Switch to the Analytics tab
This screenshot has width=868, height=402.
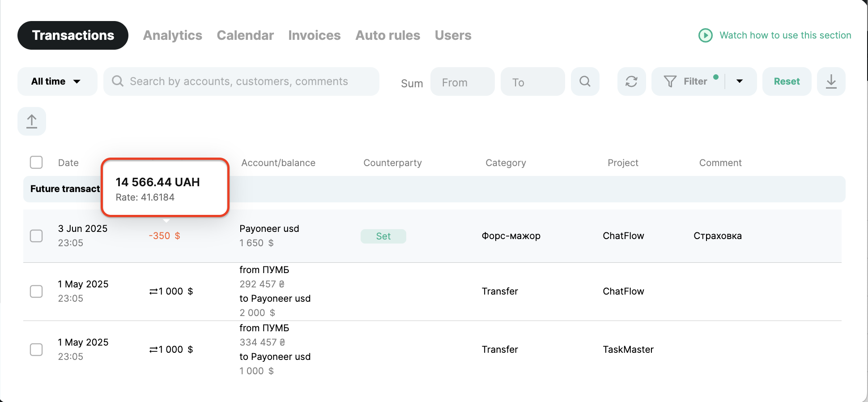point(172,35)
